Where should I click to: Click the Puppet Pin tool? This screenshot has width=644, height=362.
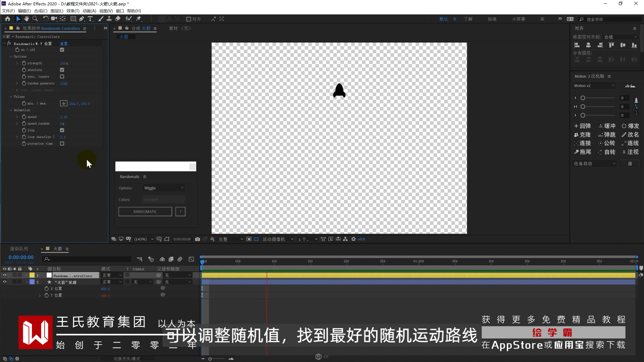coord(139,19)
